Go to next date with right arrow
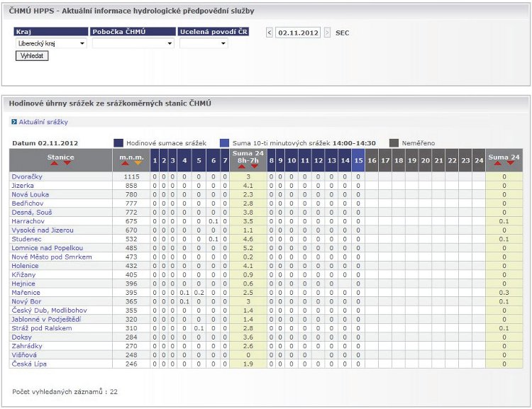The image size is (532, 409). coord(327,33)
